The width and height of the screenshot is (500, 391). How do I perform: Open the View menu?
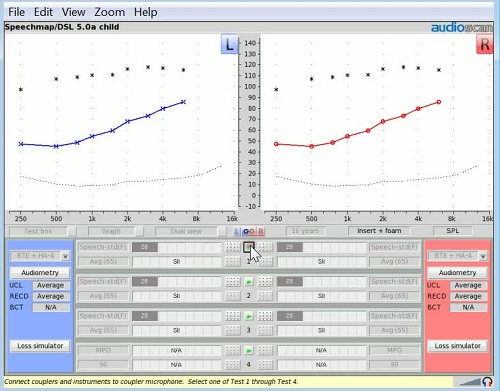(73, 12)
